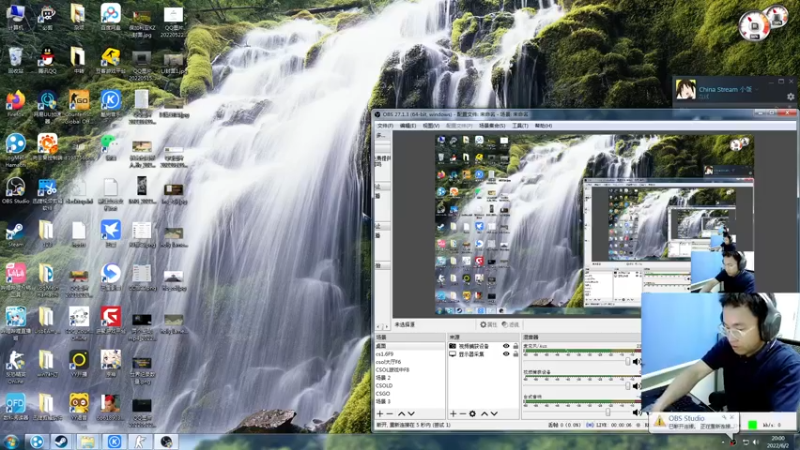Toggle the lock of 显示器采集 source
Screen dimensions: 800x450
tap(515, 354)
